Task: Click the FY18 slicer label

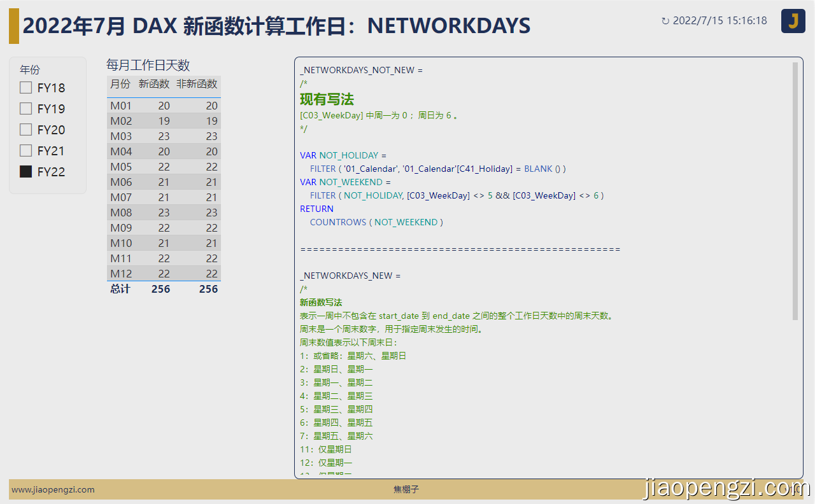Action: 51,88
